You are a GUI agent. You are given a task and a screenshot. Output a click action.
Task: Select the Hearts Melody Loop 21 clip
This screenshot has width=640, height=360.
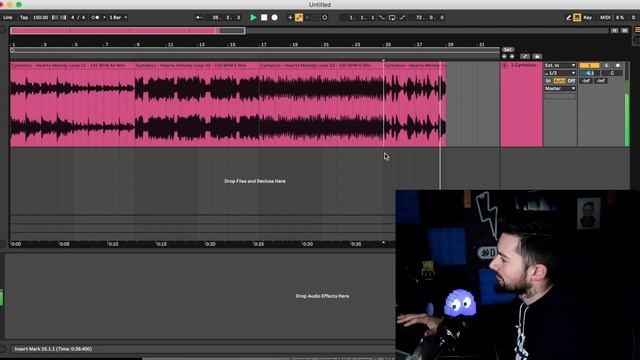pyautogui.click(x=72, y=65)
